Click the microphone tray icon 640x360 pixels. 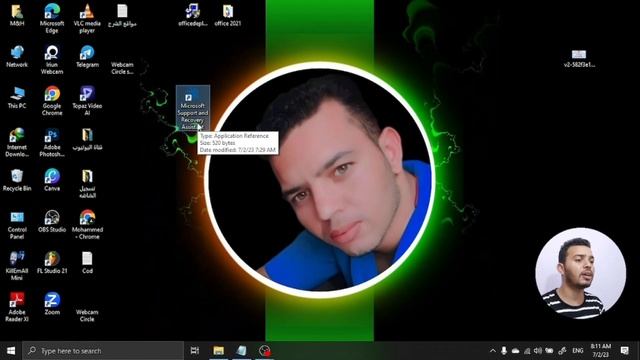504,351
